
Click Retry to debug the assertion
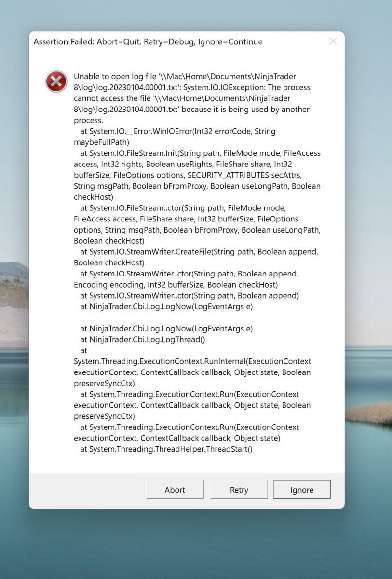click(x=239, y=489)
